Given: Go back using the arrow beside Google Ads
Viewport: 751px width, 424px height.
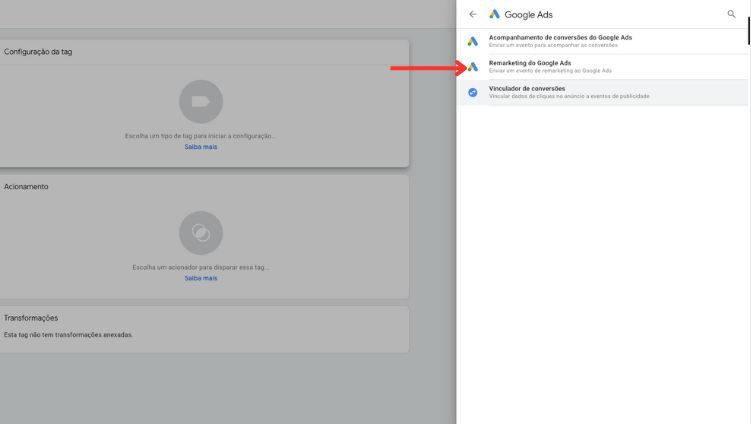Looking at the screenshot, I should tap(473, 14).
